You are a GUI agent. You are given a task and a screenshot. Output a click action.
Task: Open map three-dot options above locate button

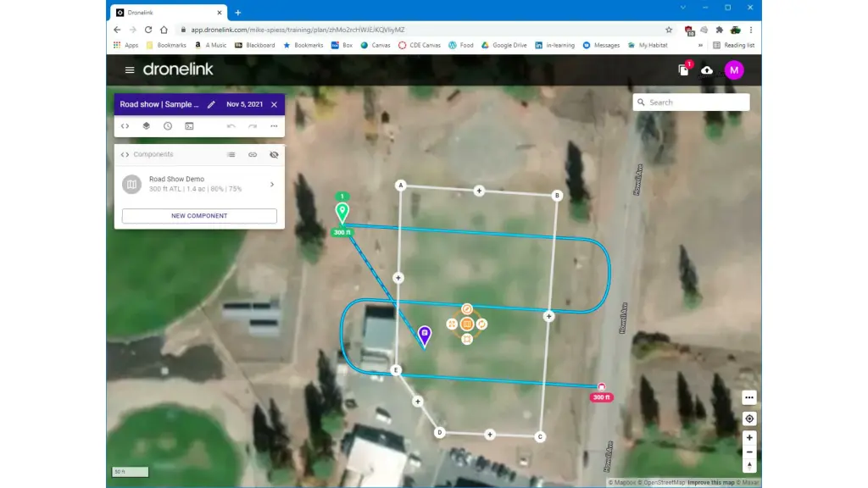[749, 397]
